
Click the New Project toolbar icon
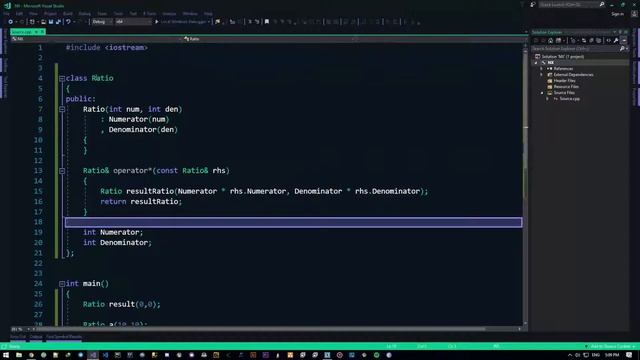[x=32, y=22]
